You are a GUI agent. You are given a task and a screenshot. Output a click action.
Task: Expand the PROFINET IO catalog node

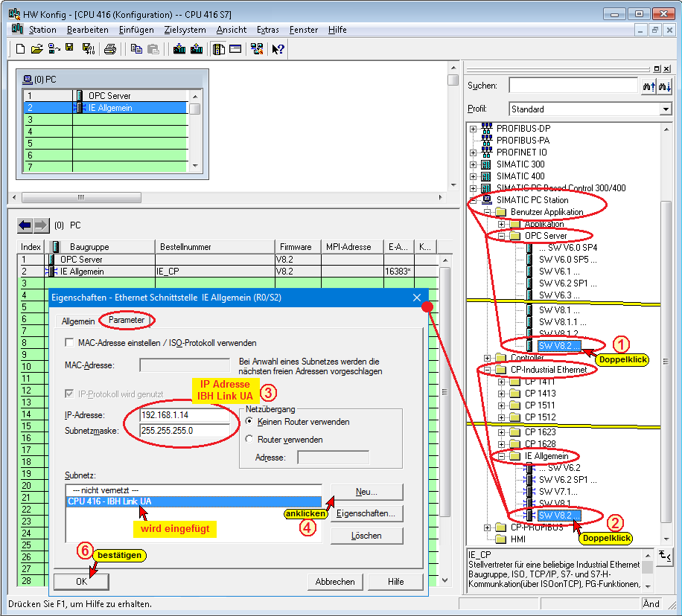(x=474, y=153)
